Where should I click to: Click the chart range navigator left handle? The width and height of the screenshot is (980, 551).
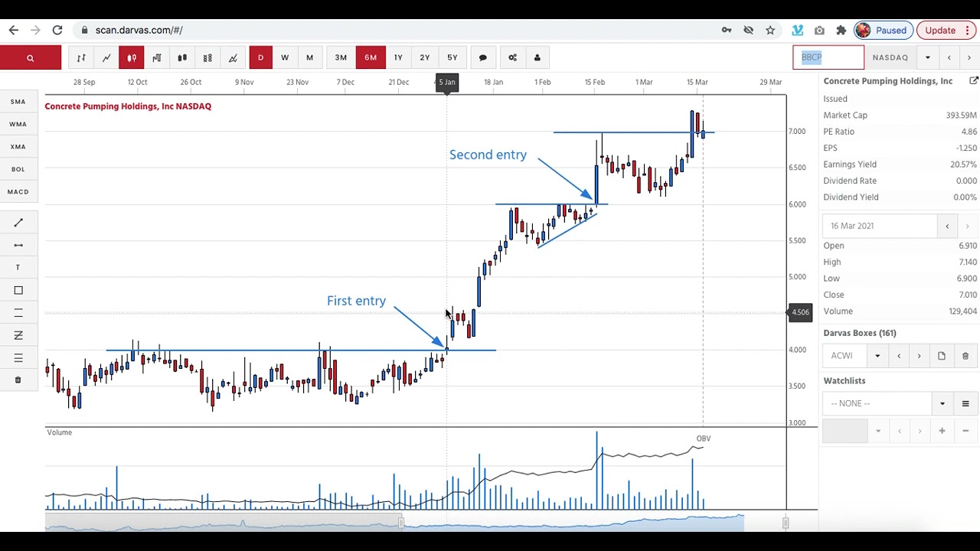click(x=400, y=523)
